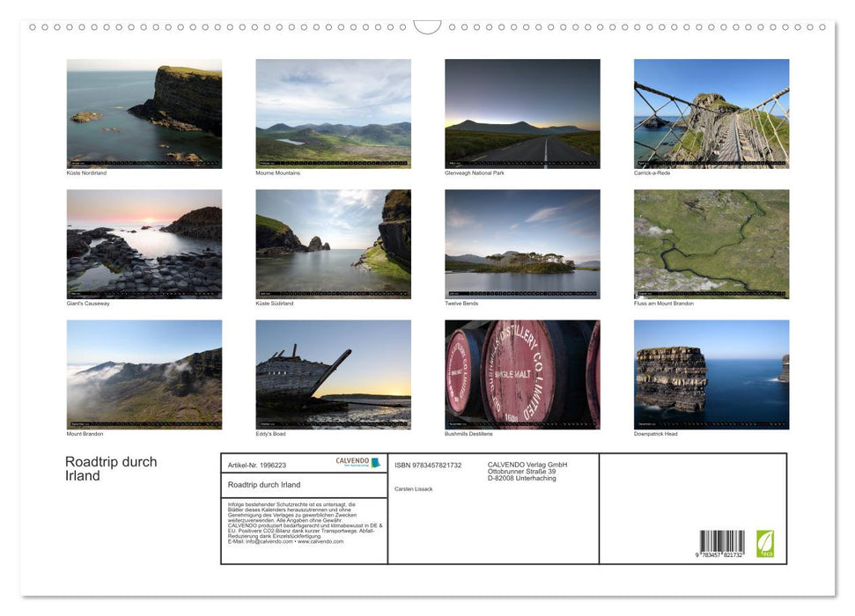Image resolution: width=855 pixels, height=616 pixels.
Task: Click the Carsten Lissack author name
Action: pyautogui.click(x=413, y=488)
